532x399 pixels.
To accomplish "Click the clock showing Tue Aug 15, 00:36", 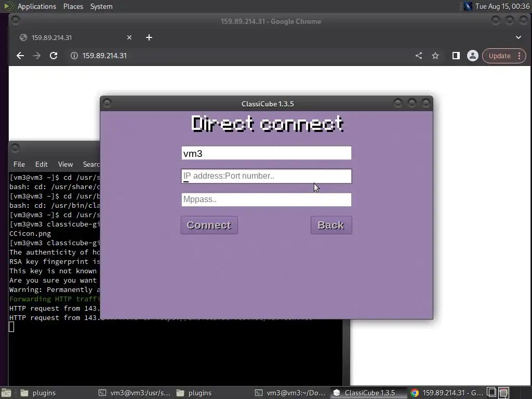I will pos(502,6).
